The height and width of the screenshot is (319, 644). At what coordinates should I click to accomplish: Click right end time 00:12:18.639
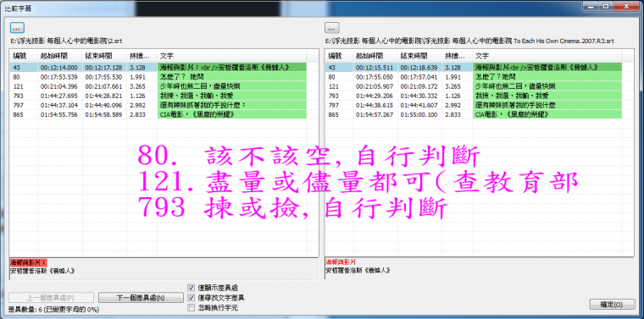419,67
